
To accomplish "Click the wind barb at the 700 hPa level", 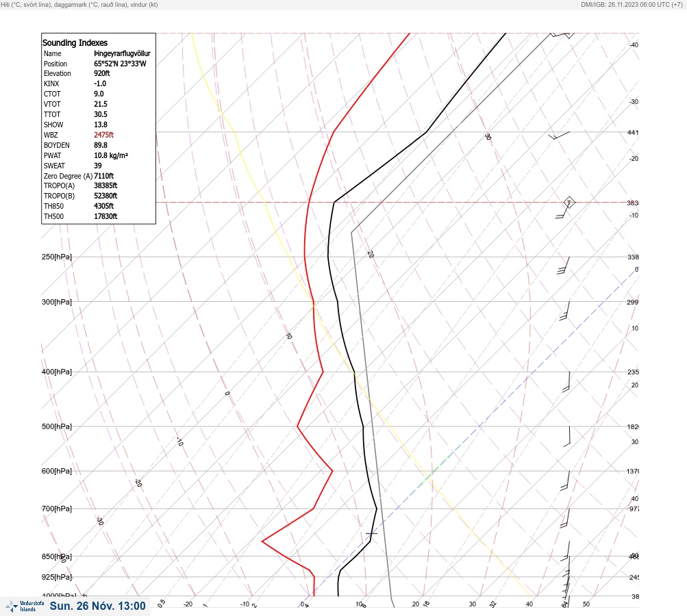I will pyautogui.click(x=565, y=518).
